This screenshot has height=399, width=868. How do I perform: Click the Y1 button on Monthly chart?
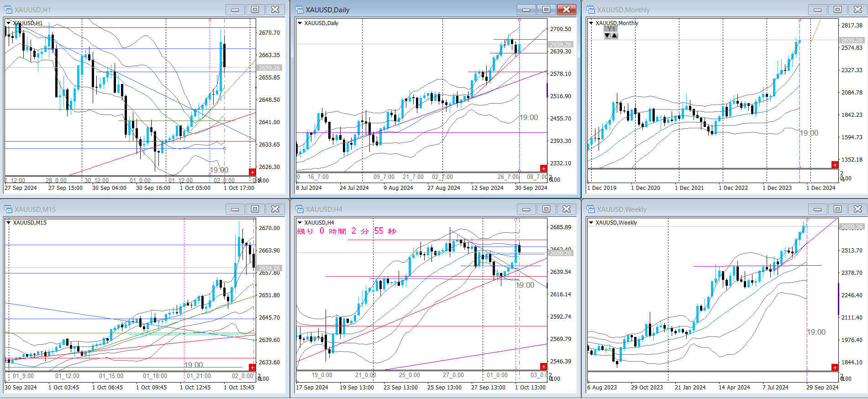(610, 29)
